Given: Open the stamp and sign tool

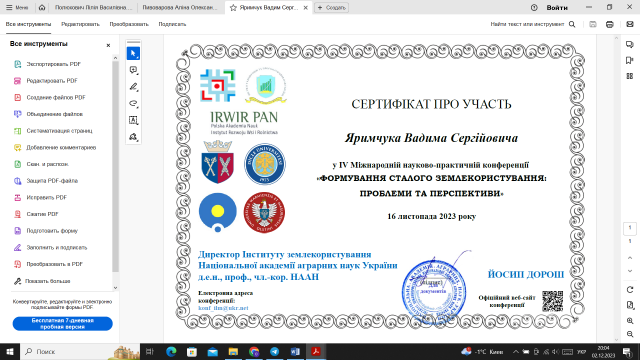Looking at the screenshot, I should tap(133, 137).
